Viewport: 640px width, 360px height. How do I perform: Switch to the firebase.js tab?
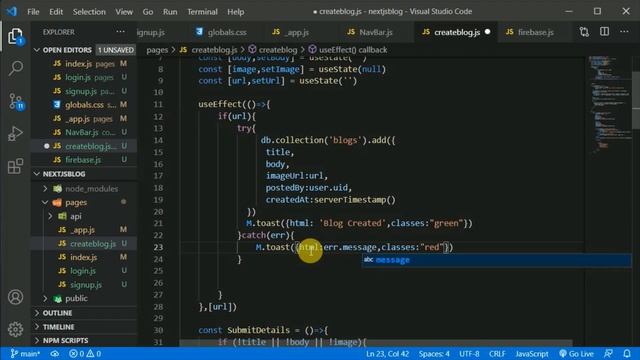pyautogui.click(x=530, y=32)
